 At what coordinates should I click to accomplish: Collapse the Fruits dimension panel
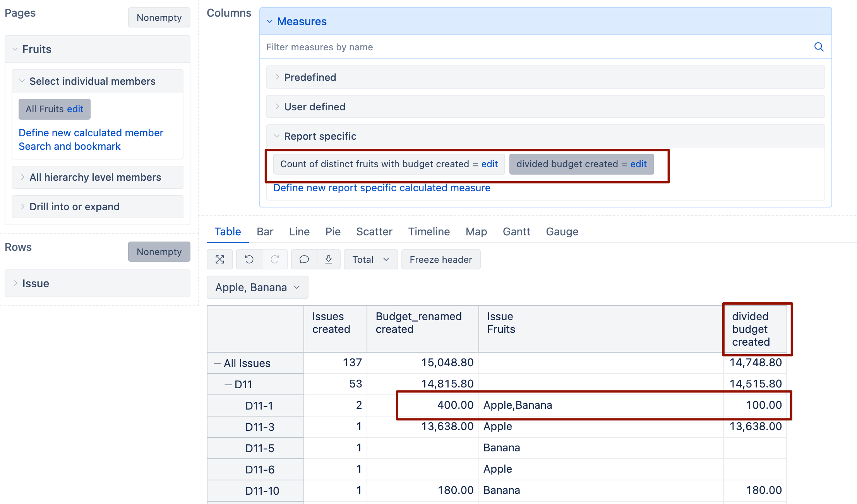(x=98, y=49)
